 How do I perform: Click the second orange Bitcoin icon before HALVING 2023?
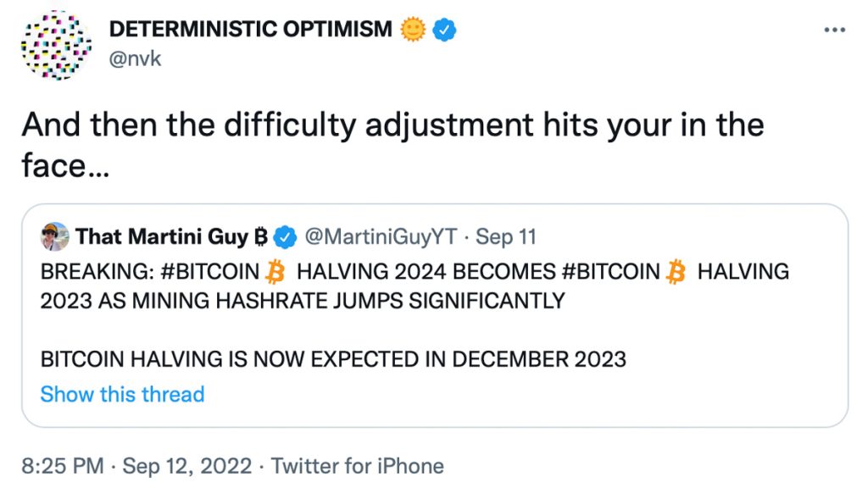coord(676,272)
